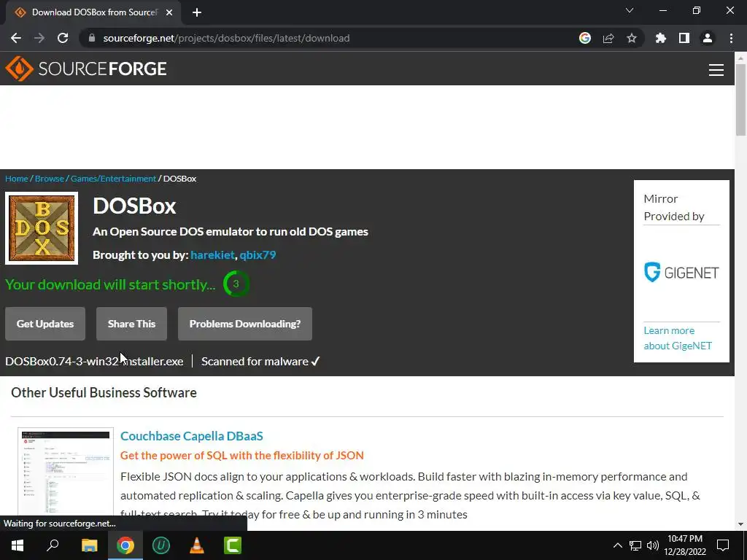This screenshot has width=747, height=560.
Task: Show hidden system tray icons
Action: [x=617, y=545]
